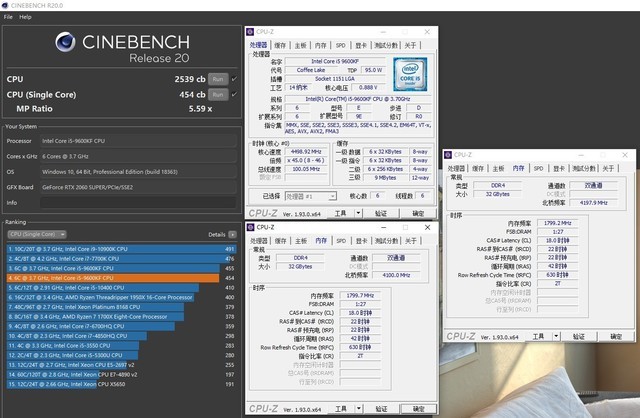Click 验证 in processor CPU-Z window
Screen dimensions: 640x418
[381, 213]
